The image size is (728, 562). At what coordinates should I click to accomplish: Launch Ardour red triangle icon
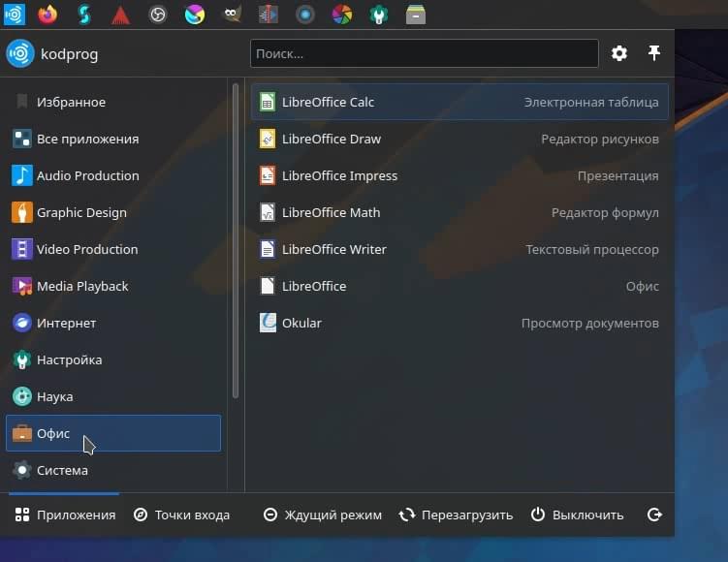pos(121,15)
